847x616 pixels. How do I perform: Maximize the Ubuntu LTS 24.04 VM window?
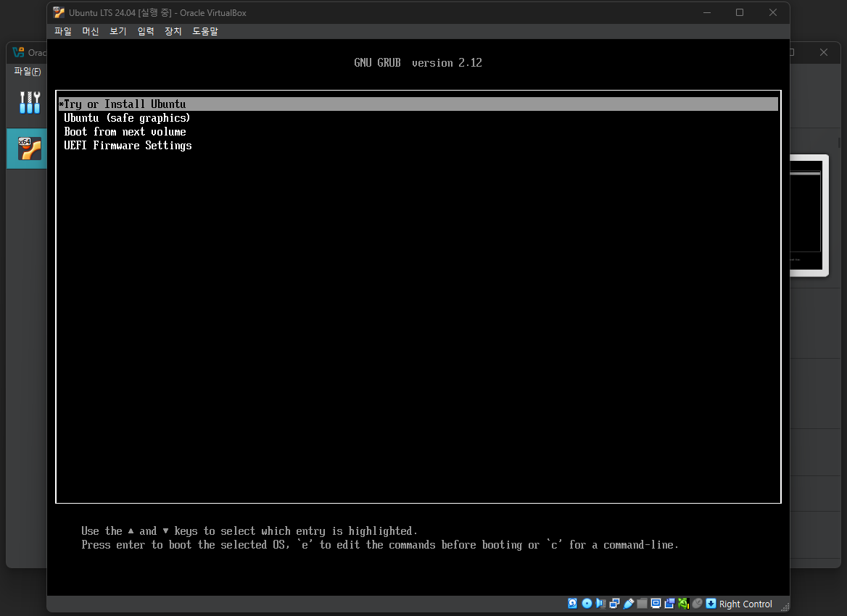(x=740, y=12)
